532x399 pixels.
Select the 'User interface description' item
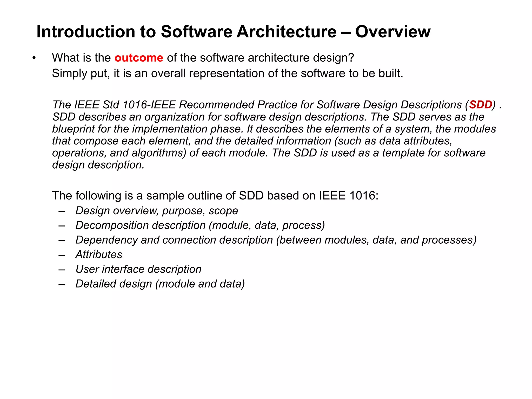(x=138, y=269)
